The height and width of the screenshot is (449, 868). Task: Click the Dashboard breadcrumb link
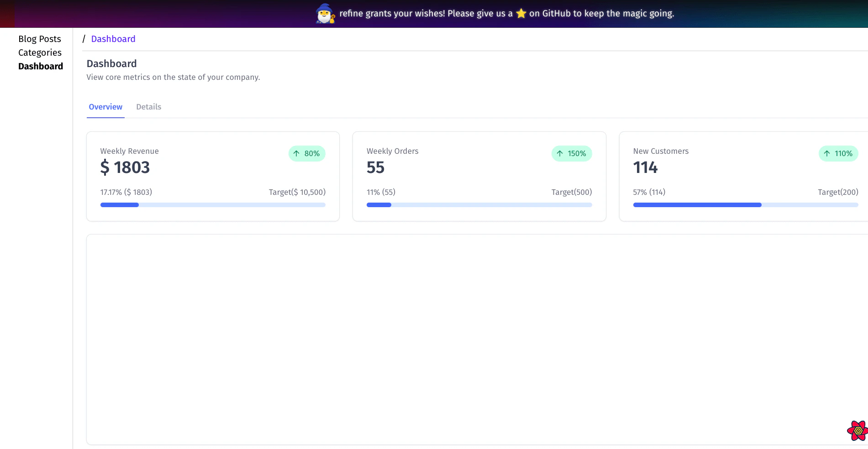coord(113,39)
